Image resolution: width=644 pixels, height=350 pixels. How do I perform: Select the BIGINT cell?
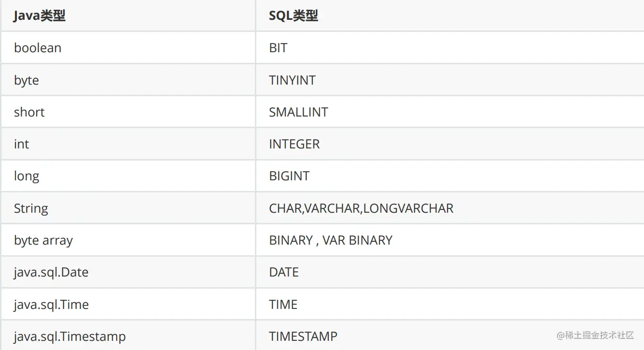point(289,176)
